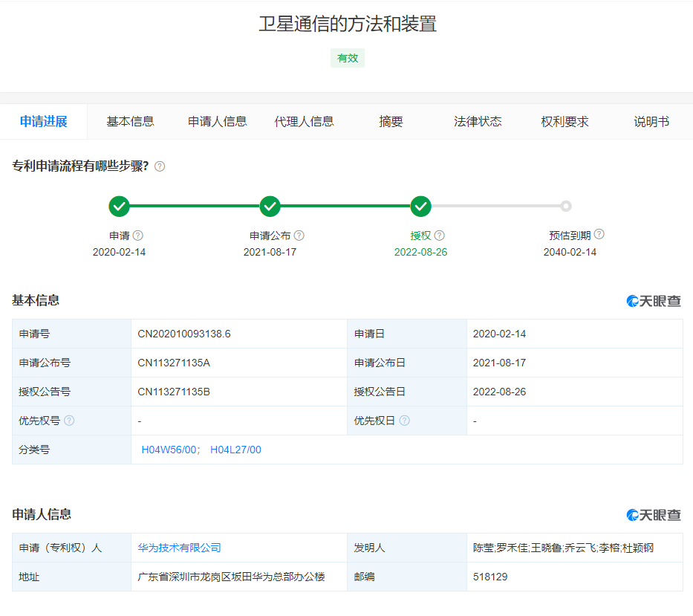Image resolution: width=693 pixels, height=616 pixels.
Task: Switch to the 基本信息 tab
Action: [x=130, y=122]
